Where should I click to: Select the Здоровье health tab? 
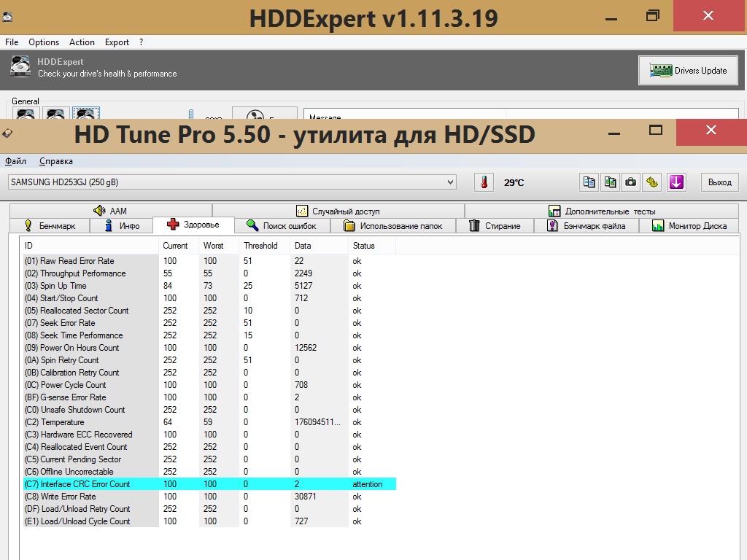pos(193,225)
